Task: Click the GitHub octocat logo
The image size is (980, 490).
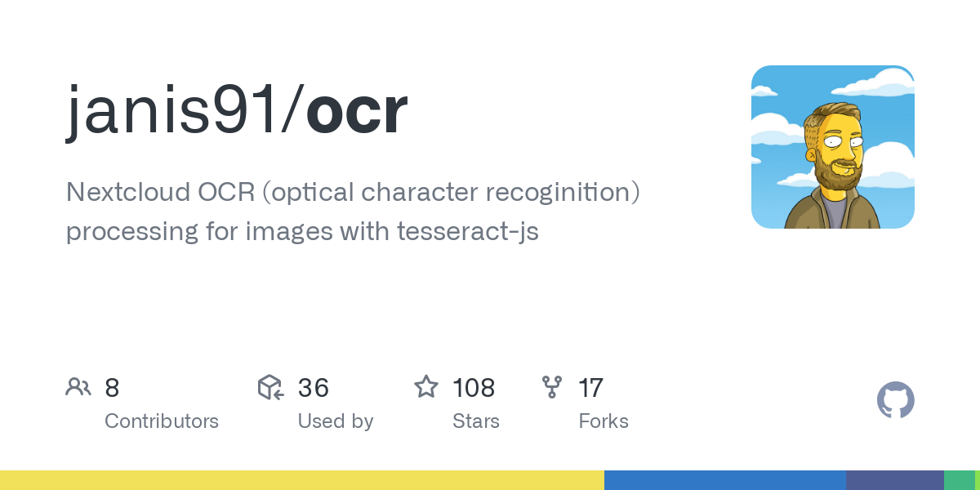Action: point(895,400)
